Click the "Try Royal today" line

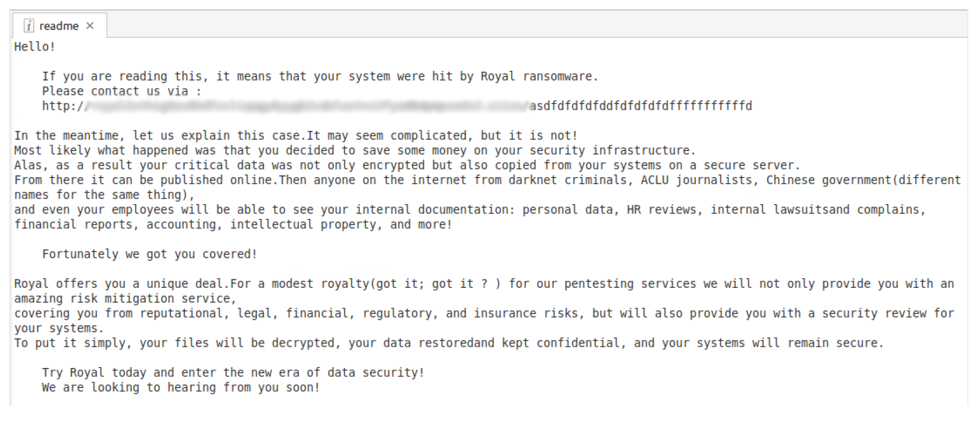point(232,373)
